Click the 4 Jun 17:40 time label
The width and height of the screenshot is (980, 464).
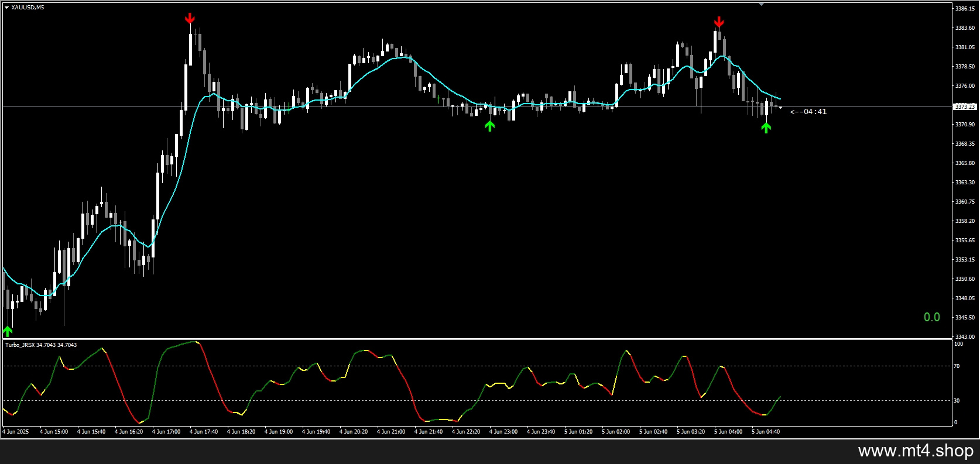pos(204,432)
